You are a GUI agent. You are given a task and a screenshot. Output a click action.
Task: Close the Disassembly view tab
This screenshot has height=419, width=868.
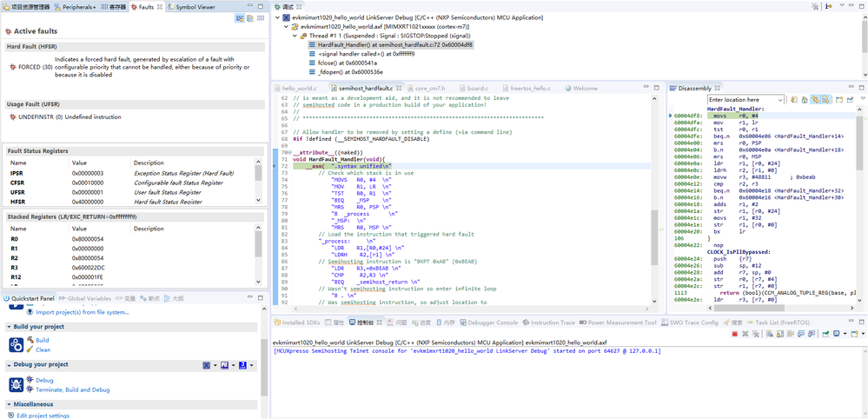(719, 89)
